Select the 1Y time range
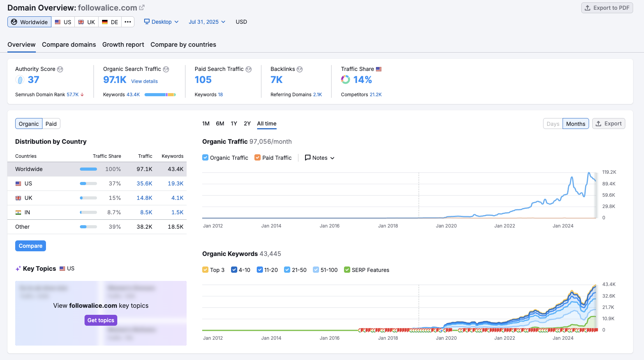The height and width of the screenshot is (360, 644). (x=234, y=124)
